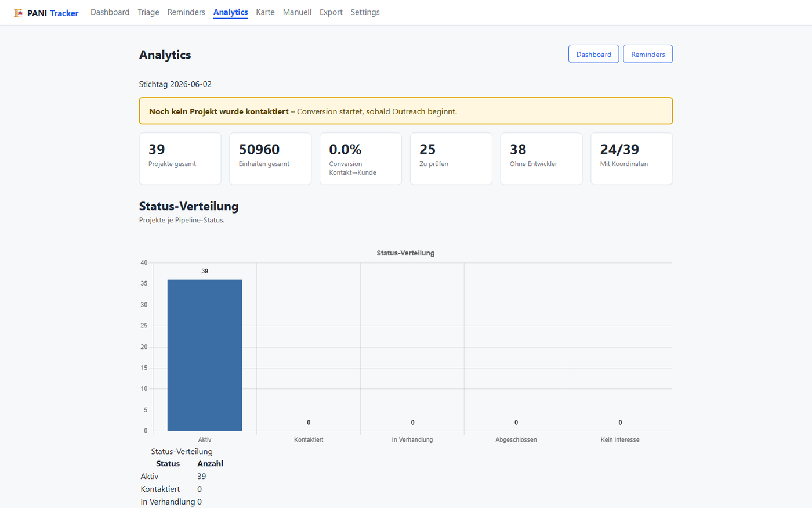Click the 'Status-Verteilung' section heading
The height and width of the screenshot is (508, 812).
click(189, 206)
